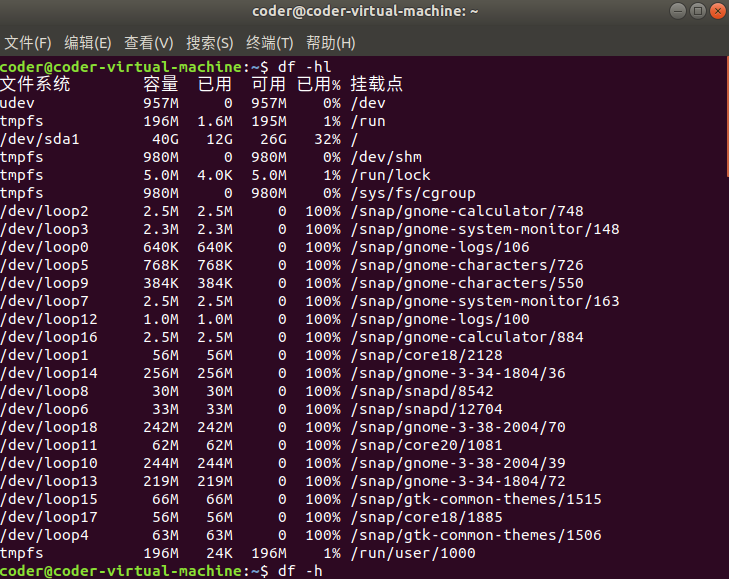
Task: Click /snap/gnome-3-34-1804/72 path
Action: pos(458,481)
